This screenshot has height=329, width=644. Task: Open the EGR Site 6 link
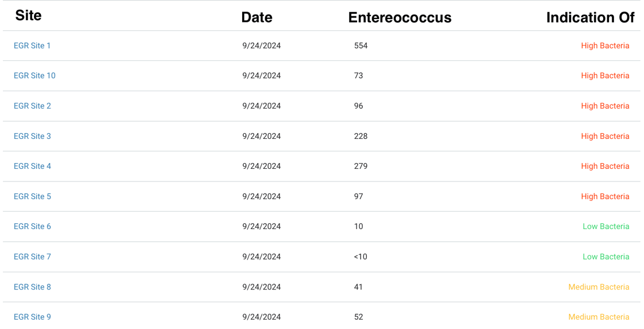point(32,226)
